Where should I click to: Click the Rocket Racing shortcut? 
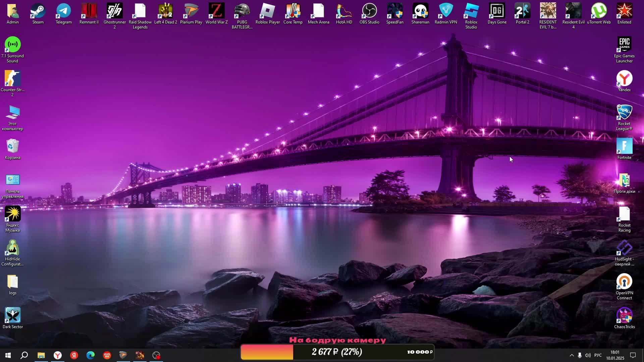tap(625, 219)
